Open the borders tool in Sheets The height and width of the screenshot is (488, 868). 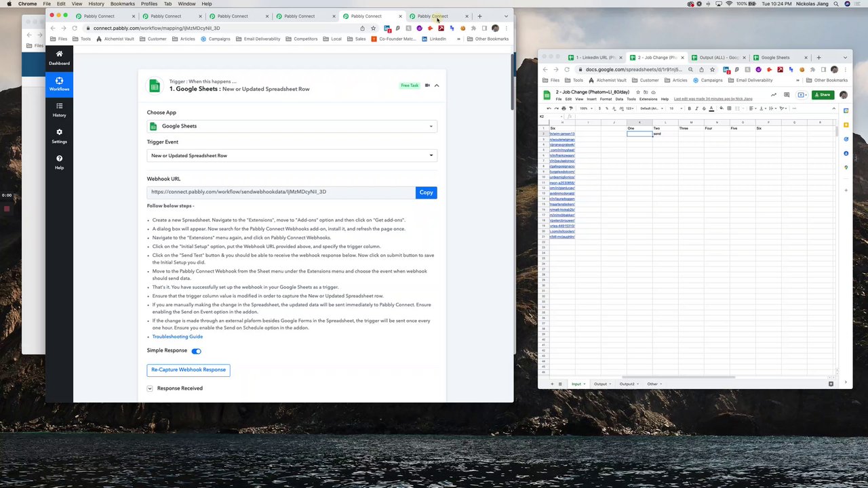coord(730,108)
